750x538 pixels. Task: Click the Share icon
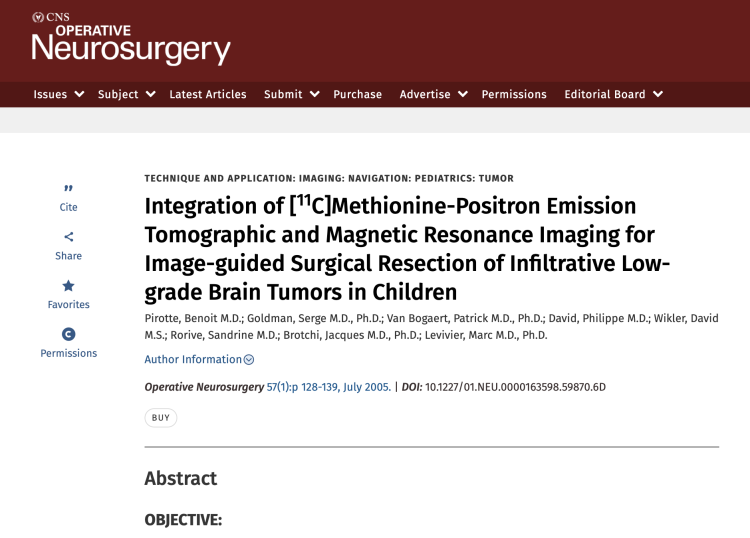68,237
